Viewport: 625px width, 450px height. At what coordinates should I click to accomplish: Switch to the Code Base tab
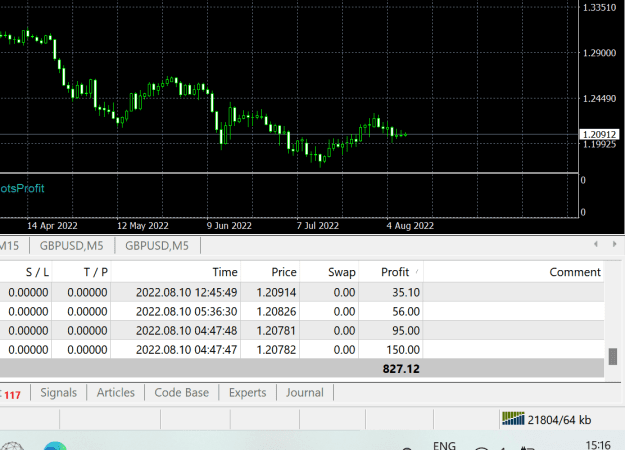pos(181,393)
